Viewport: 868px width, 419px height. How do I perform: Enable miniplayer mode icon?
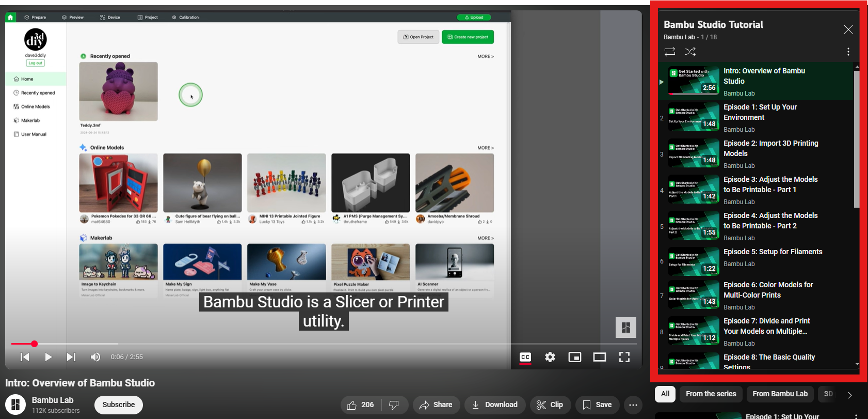[x=575, y=357]
